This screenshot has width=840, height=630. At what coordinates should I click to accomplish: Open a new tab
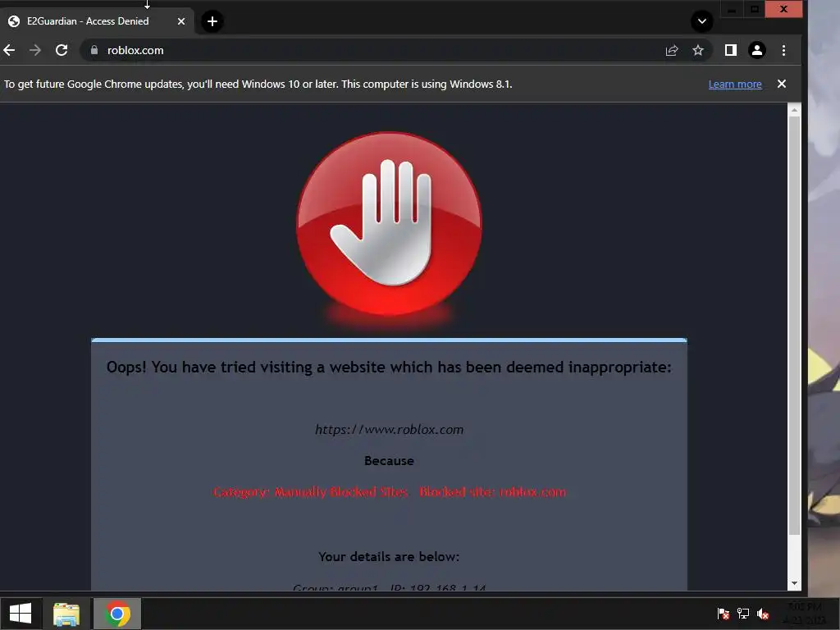point(212,21)
